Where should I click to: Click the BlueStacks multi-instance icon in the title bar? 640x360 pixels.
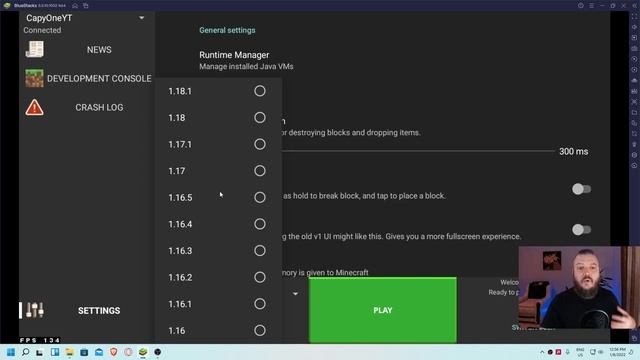tap(86, 6)
